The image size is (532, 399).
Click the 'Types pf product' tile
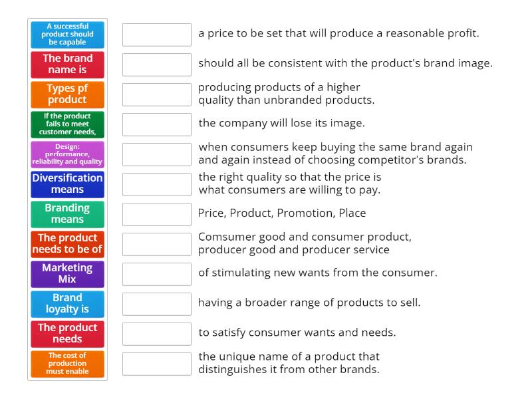67,94
